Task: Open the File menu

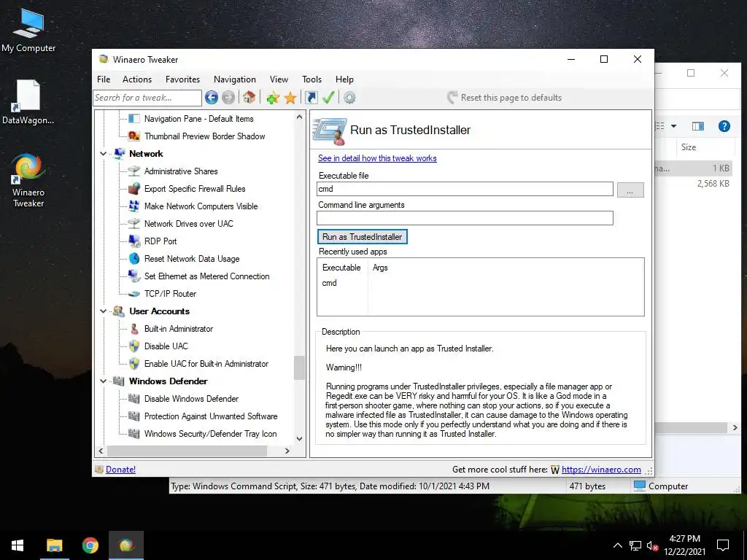Action: click(104, 79)
